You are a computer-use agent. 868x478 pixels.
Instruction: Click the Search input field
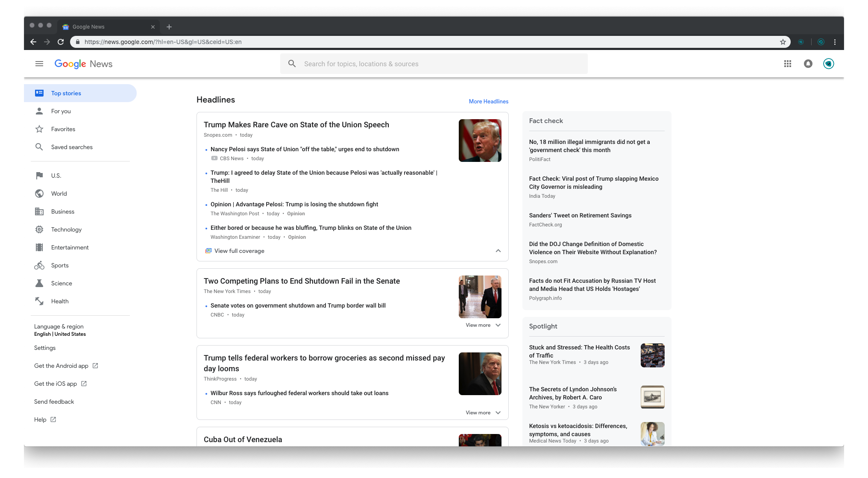[434, 64]
